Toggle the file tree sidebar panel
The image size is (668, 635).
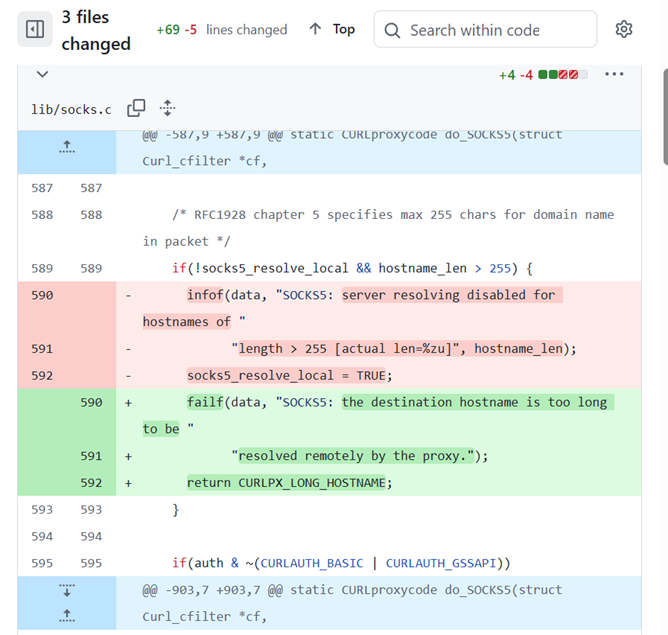pyautogui.click(x=35, y=30)
